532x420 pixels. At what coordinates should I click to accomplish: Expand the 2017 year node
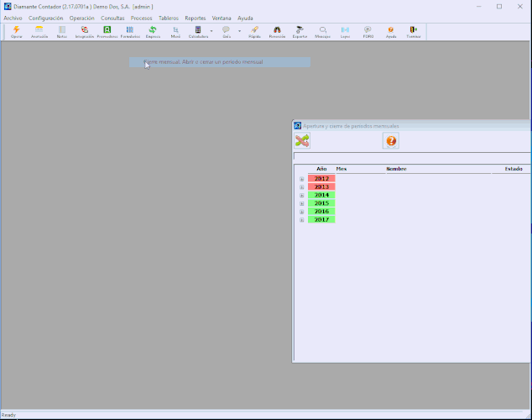click(x=301, y=219)
